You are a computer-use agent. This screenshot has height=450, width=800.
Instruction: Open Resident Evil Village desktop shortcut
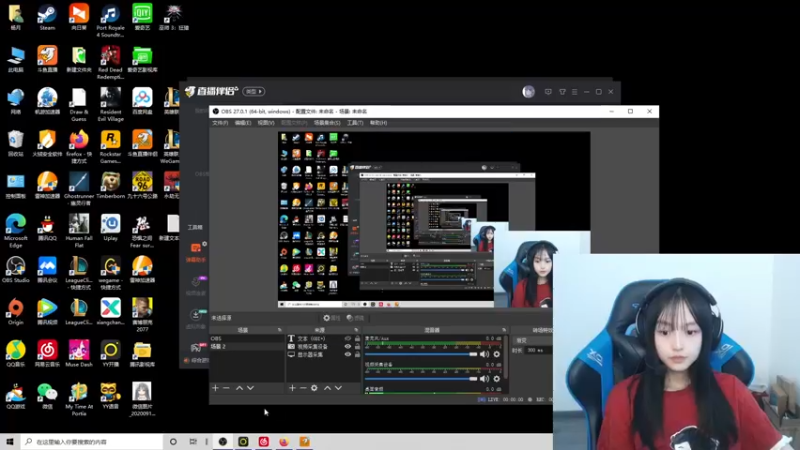tap(110, 105)
